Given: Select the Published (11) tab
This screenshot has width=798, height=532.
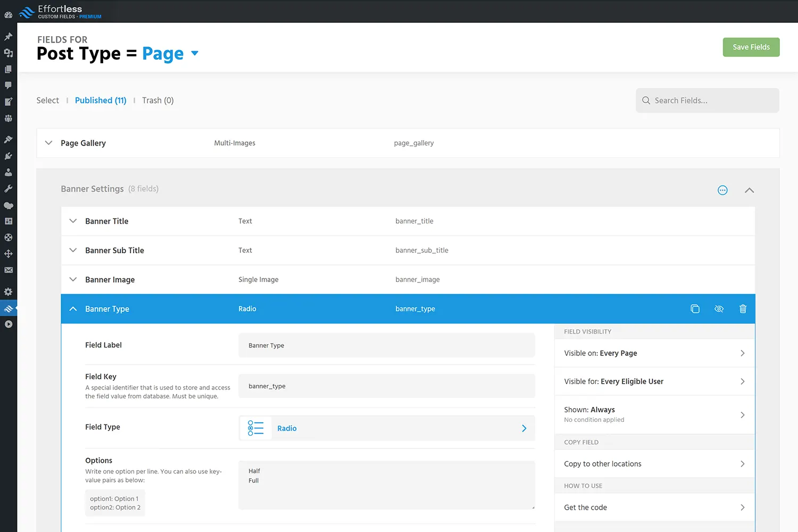Looking at the screenshot, I should pyautogui.click(x=101, y=101).
